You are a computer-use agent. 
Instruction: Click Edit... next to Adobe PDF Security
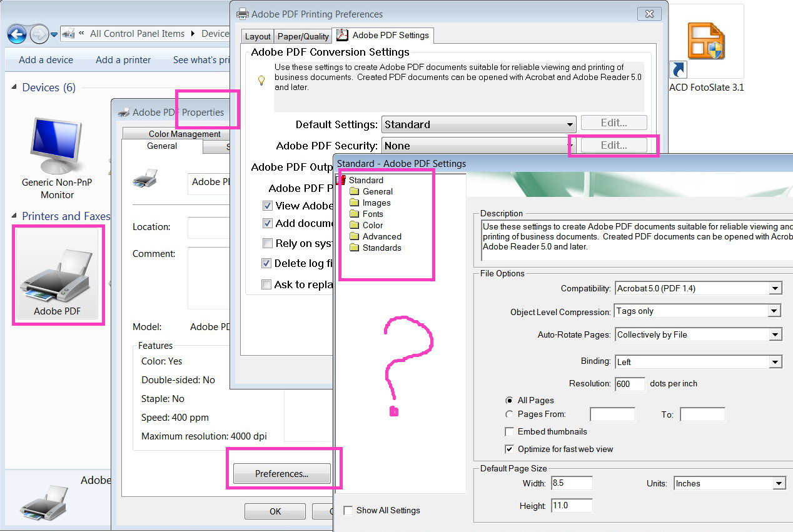pyautogui.click(x=614, y=145)
